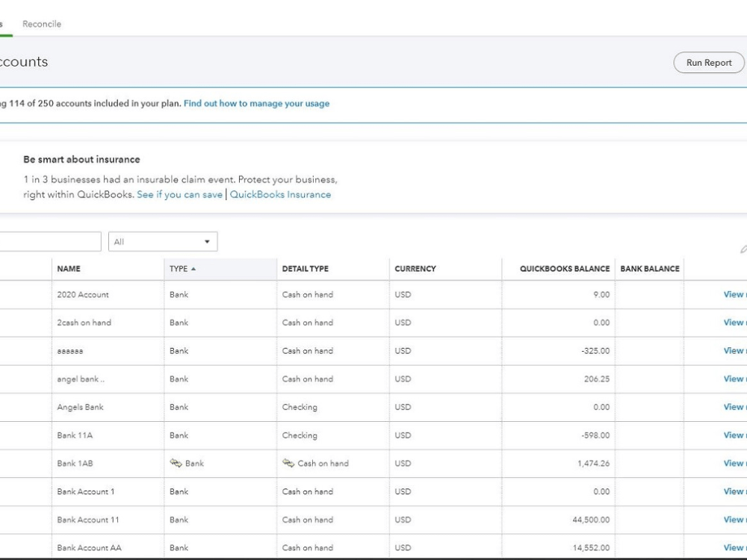
Task: Switch to the Reconcile tab
Action: point(42,24)
